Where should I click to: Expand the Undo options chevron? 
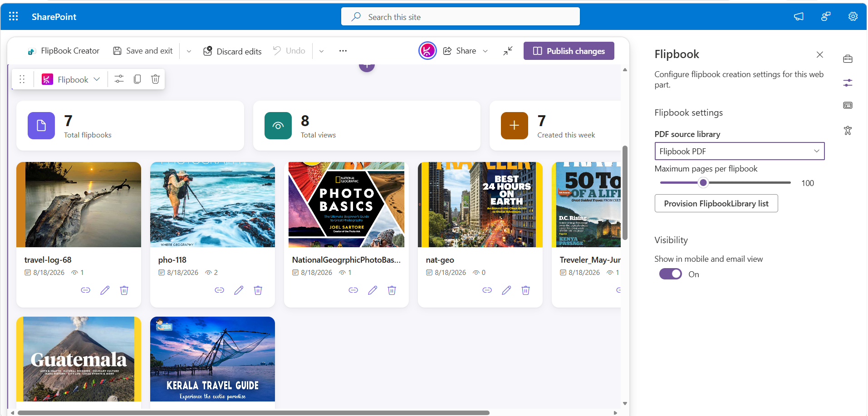point(321,51)
